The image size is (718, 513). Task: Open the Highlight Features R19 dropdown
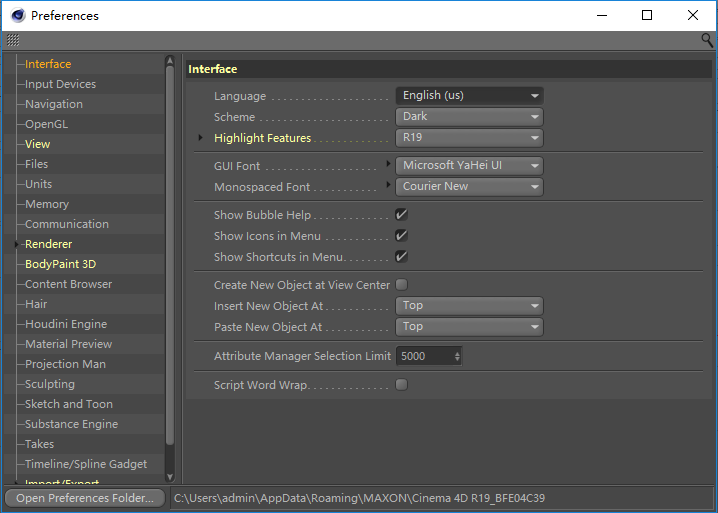coord(469,138)
